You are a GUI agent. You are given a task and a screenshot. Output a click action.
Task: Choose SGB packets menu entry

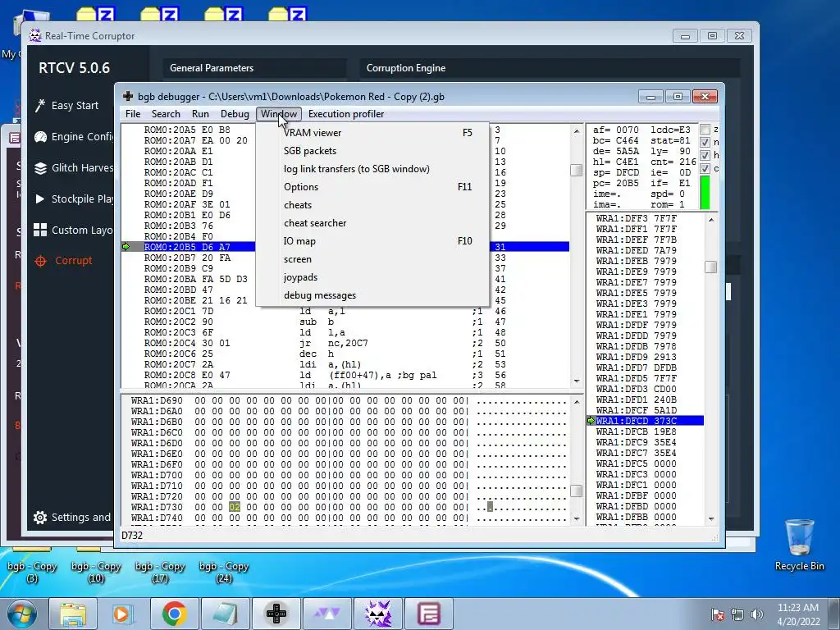tap(372, 151)
